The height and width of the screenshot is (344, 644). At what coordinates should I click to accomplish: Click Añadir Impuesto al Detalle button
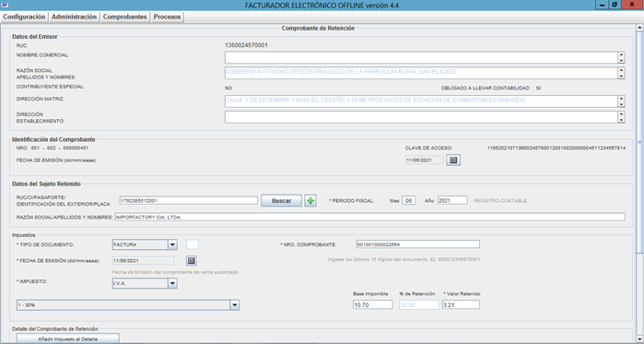pos(68,338)
